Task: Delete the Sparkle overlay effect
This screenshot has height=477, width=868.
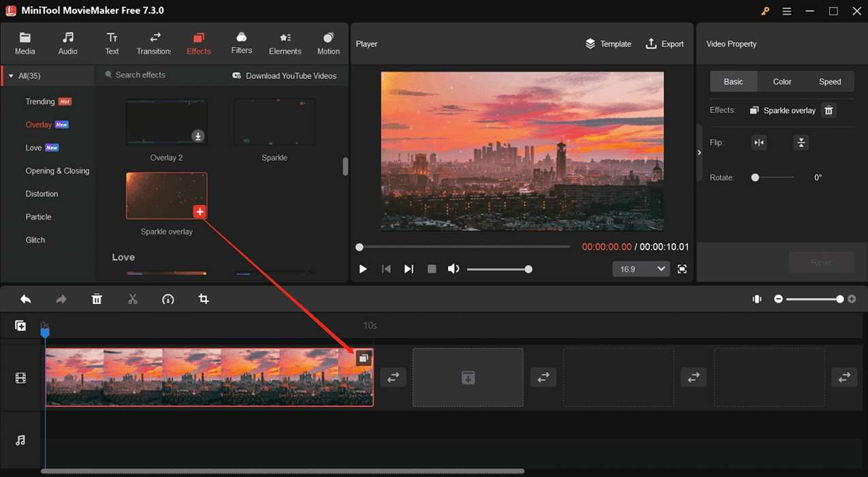Action: (x=829, y=110)
